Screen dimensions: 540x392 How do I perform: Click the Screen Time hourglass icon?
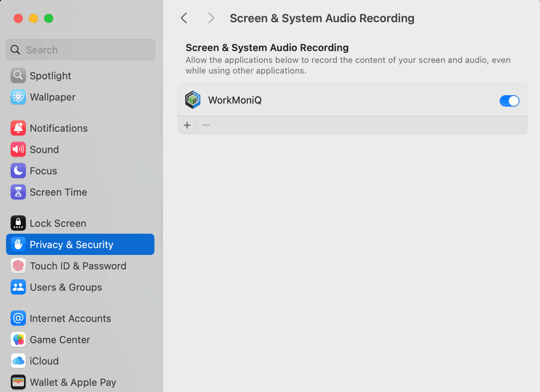(x=18, y=192)
